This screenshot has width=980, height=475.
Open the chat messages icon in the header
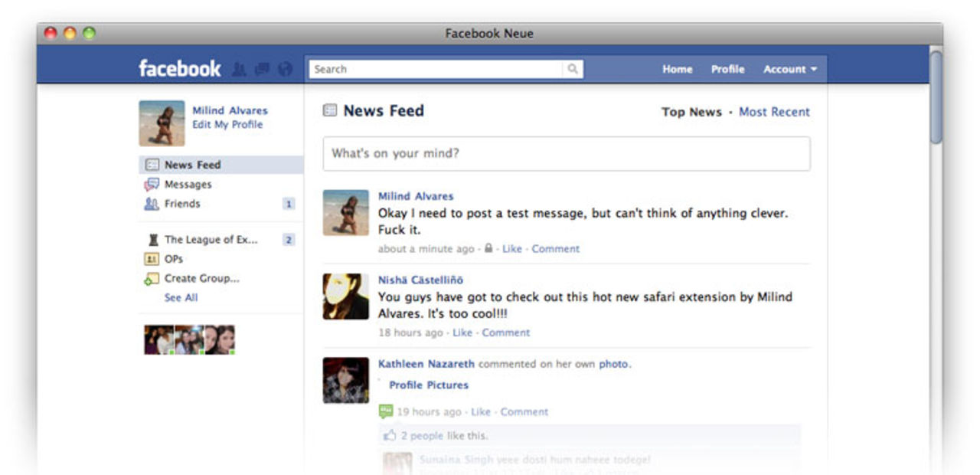tap(261, 69)
